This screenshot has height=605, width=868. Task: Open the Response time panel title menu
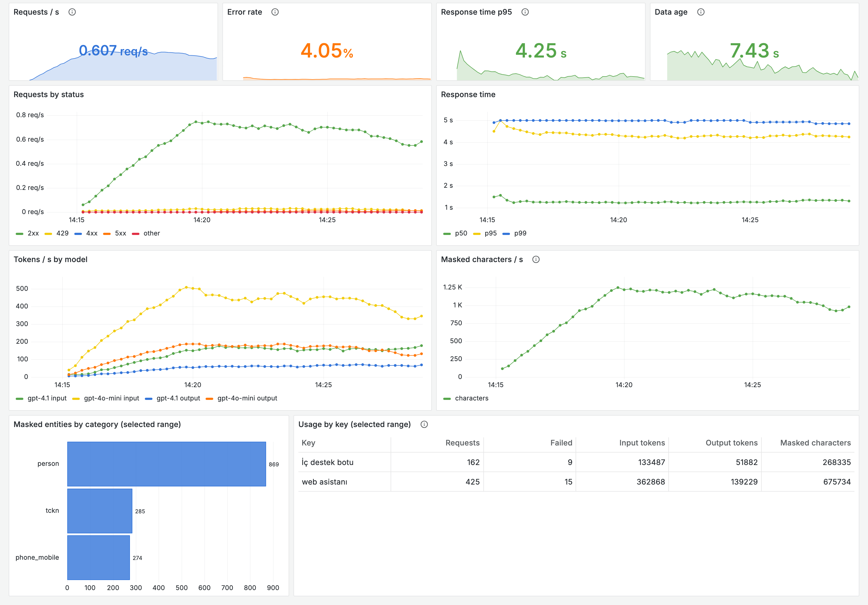pos(468,94)
